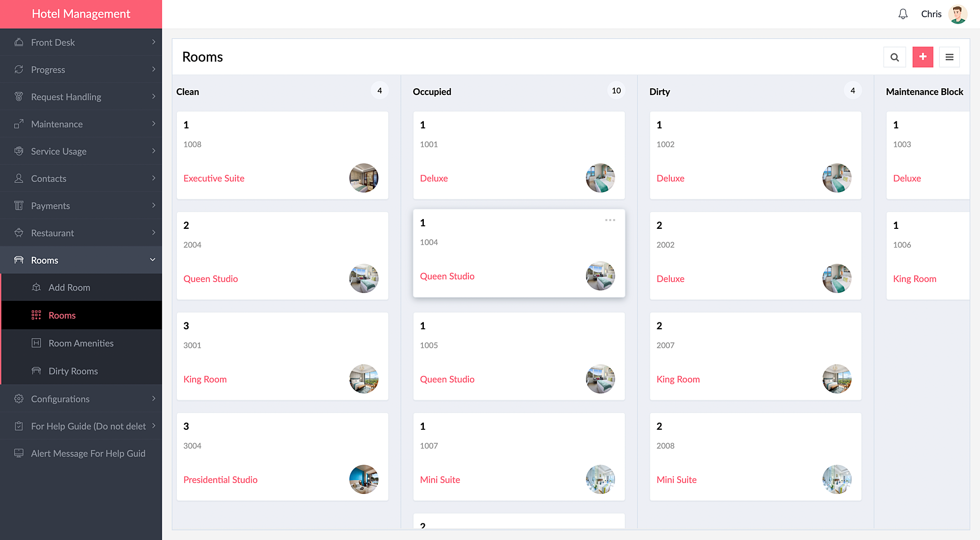Expand the Payments menu chevron
Viewport: 980px width, 540px height.
click(153, 205)
